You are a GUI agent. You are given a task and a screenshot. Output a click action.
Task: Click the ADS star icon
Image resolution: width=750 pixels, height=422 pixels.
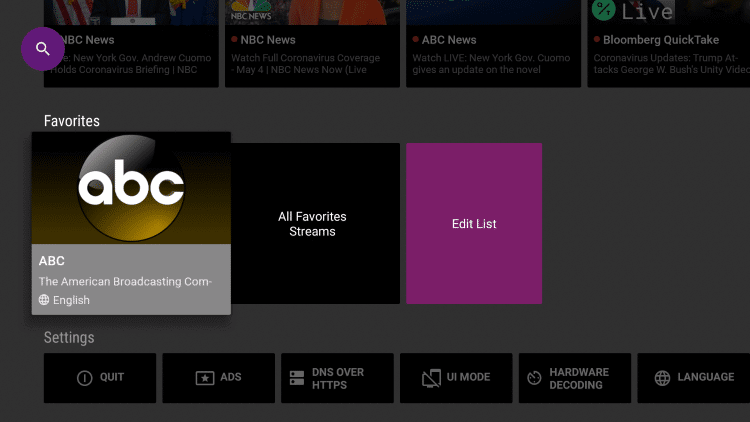205,378
